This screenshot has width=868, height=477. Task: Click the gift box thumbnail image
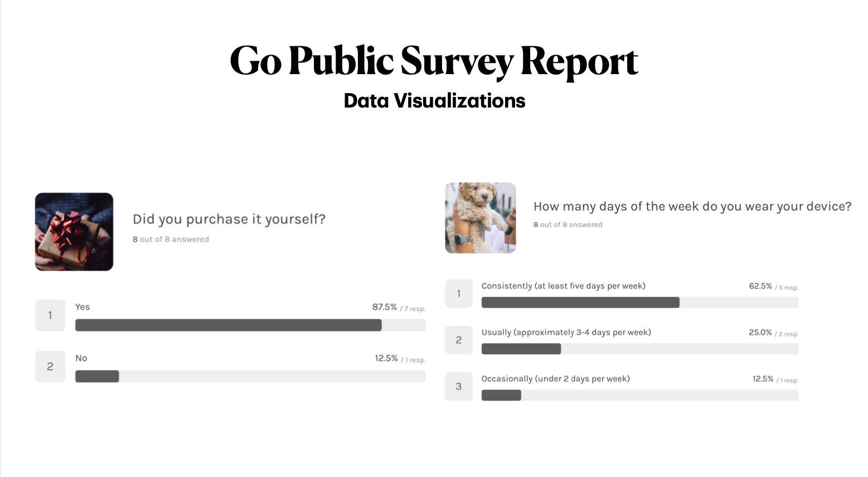click(x=74, y=232)
